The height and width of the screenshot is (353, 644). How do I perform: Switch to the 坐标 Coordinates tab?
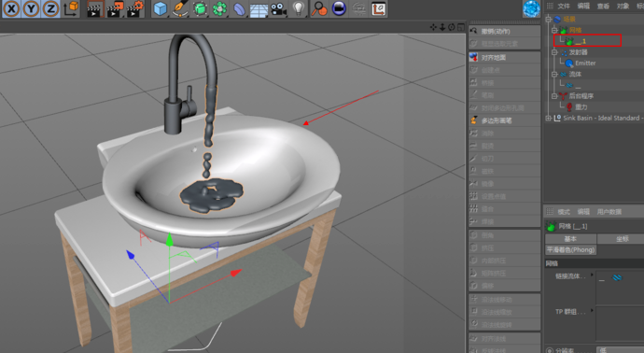(x=621, y=239)
